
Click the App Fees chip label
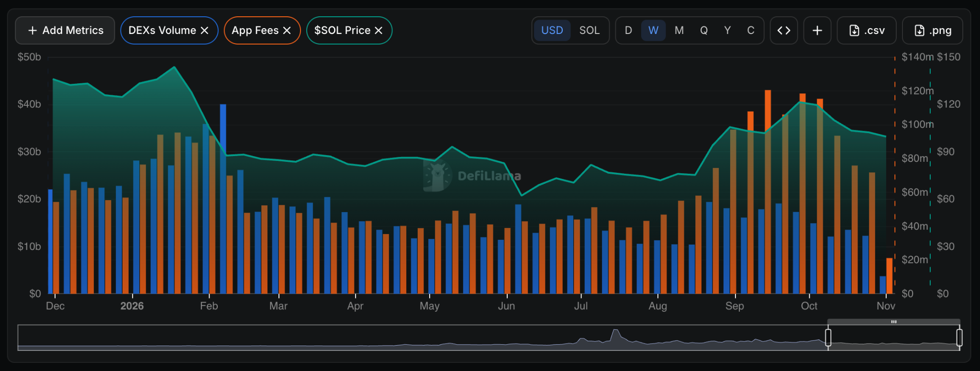click(x=255, y=31)
